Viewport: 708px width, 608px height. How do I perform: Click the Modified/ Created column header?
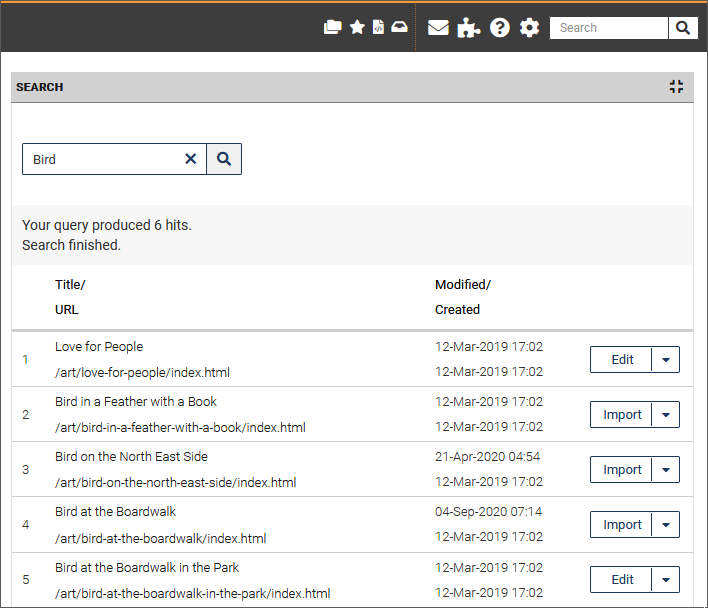point(463,297)
